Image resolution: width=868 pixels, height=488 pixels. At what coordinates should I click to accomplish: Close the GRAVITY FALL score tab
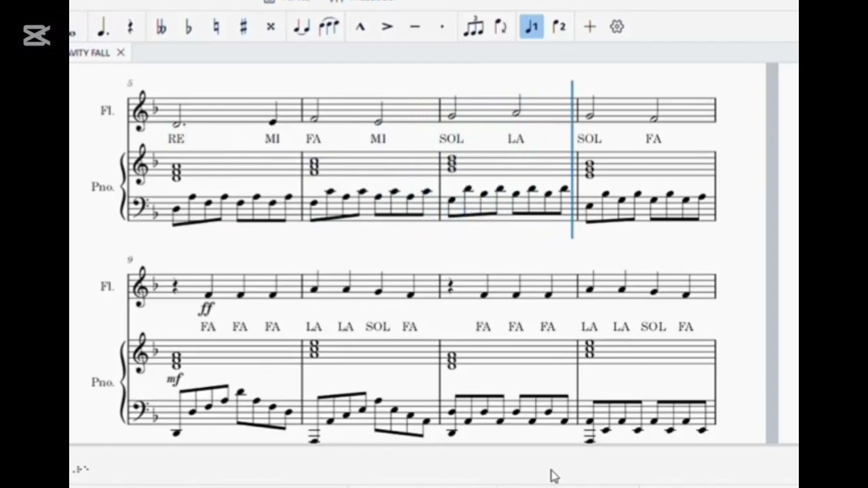click(x=121, y=52)
